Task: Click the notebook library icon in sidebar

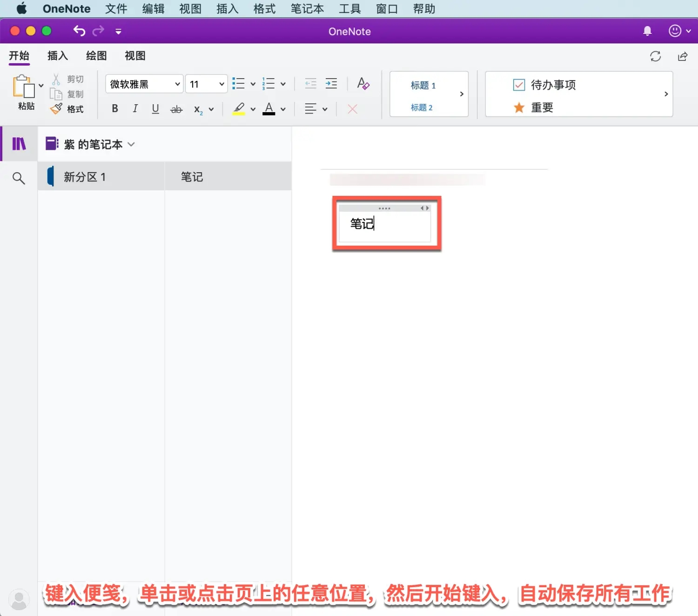Action: coord(19,144)
